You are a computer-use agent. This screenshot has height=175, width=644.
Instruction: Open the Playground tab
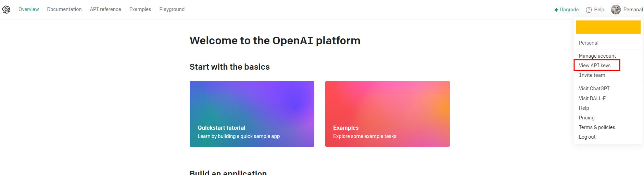pyautogui.click(x=172, y=9)
